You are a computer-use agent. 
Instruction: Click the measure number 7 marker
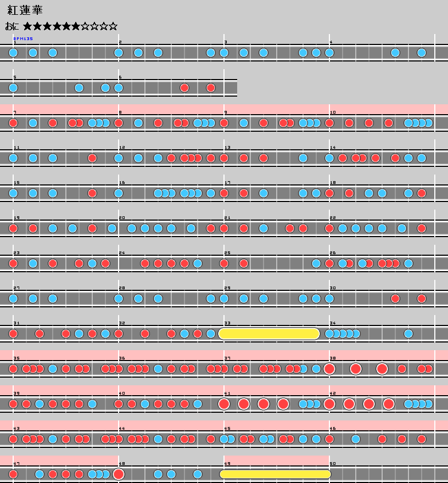[15, 113]
